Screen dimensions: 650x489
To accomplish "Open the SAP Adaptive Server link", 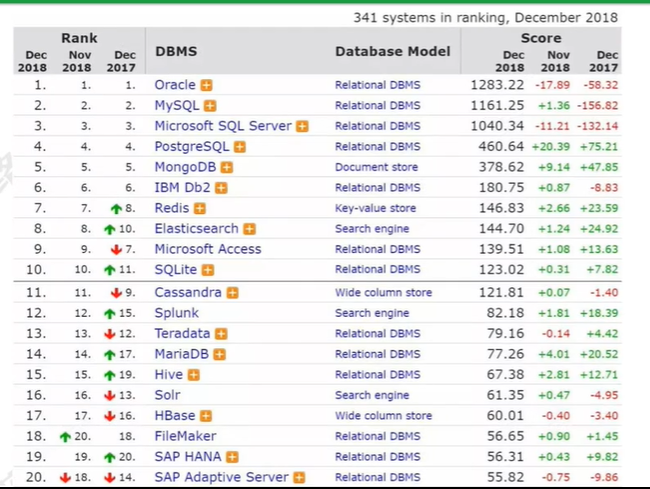I will point(221,477).
